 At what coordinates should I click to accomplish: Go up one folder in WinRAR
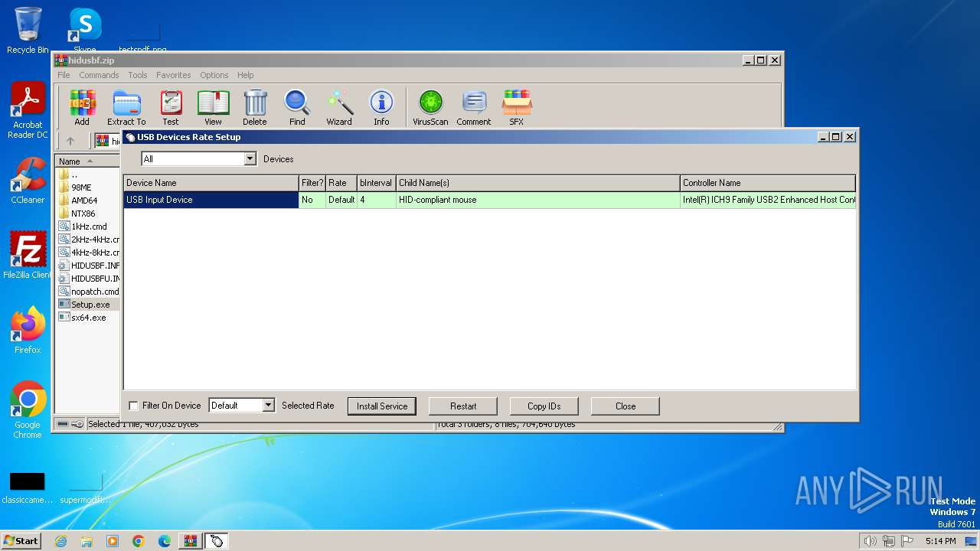click(x=70, y=141)
